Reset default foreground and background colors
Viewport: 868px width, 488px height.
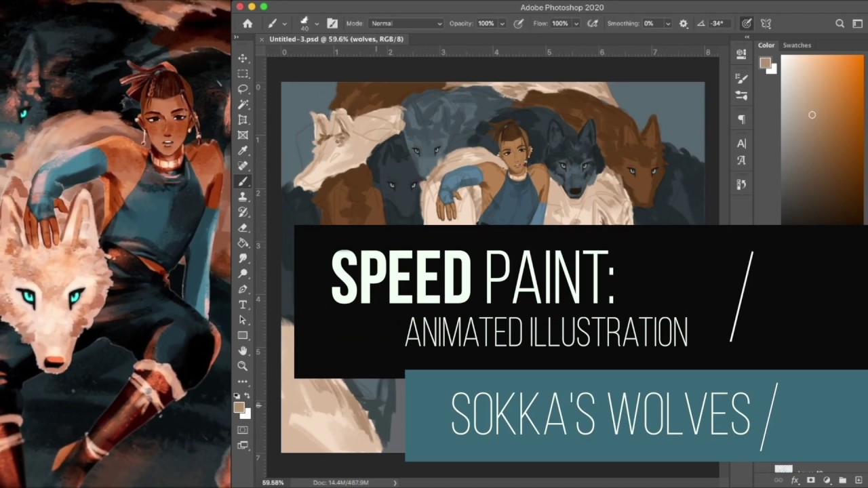click(237, 395)
